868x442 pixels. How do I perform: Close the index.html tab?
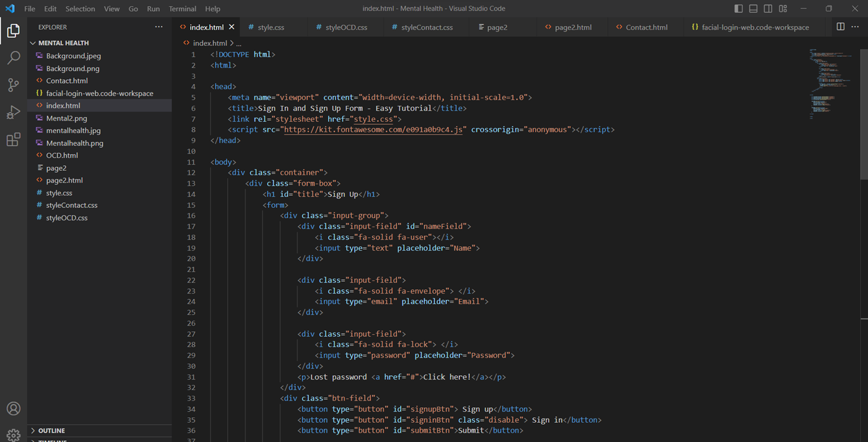232,27
